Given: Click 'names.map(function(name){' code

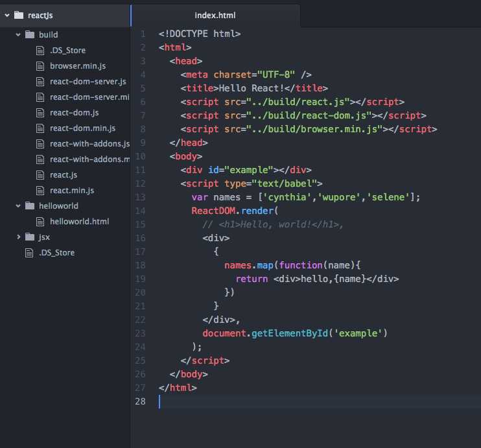Looking at the screenshot, I should click(292, 265).
